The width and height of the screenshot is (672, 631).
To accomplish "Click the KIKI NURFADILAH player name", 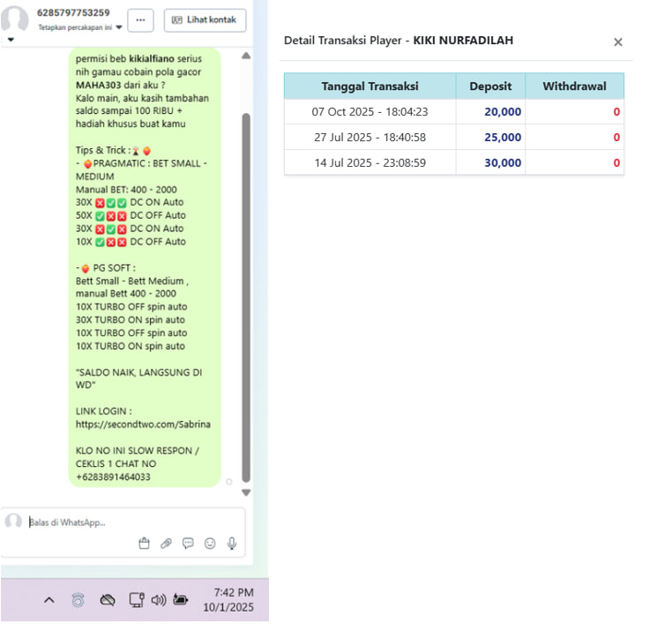I will pos(463,41).
